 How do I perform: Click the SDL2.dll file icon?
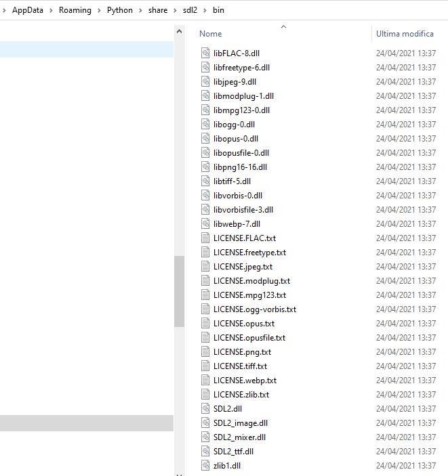205,408
